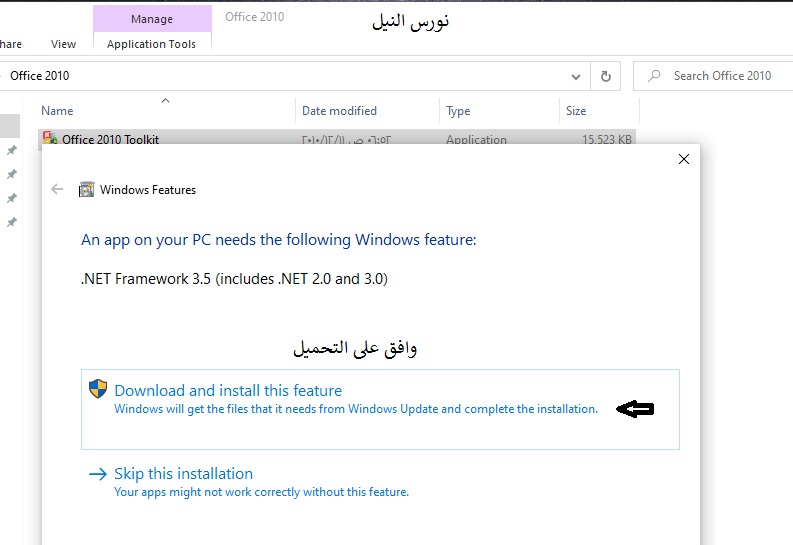Click the arrow icon beside Skip this installation

click(x=97, y=474)
